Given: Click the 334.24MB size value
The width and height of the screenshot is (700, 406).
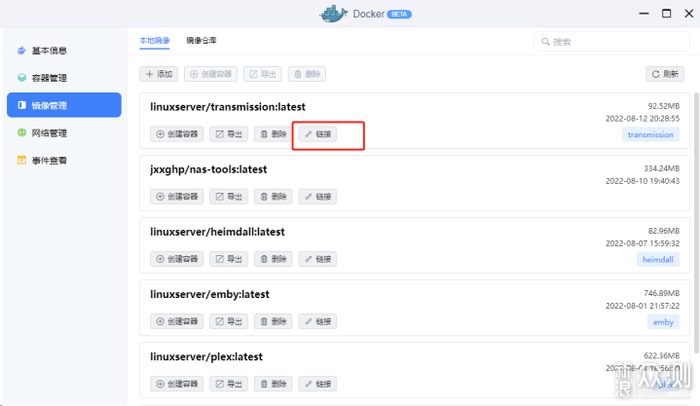Looking at the screenshot, I should [662, 169].
